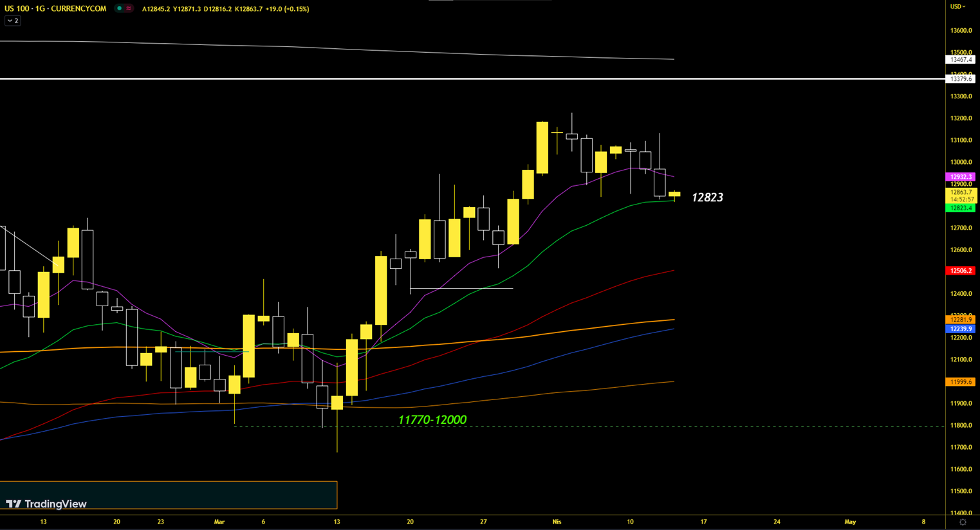Click the US 100 symbol title

pos(55,8)
